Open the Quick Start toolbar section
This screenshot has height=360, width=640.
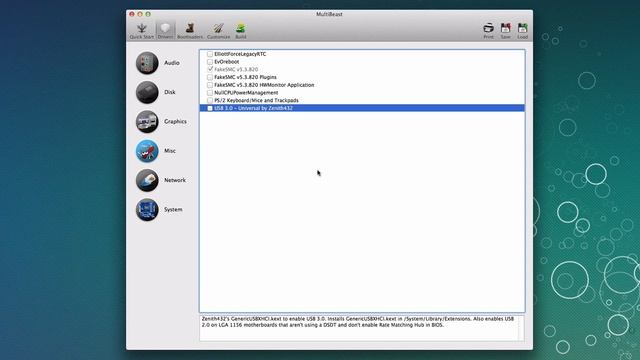click(x=142, y=31)
